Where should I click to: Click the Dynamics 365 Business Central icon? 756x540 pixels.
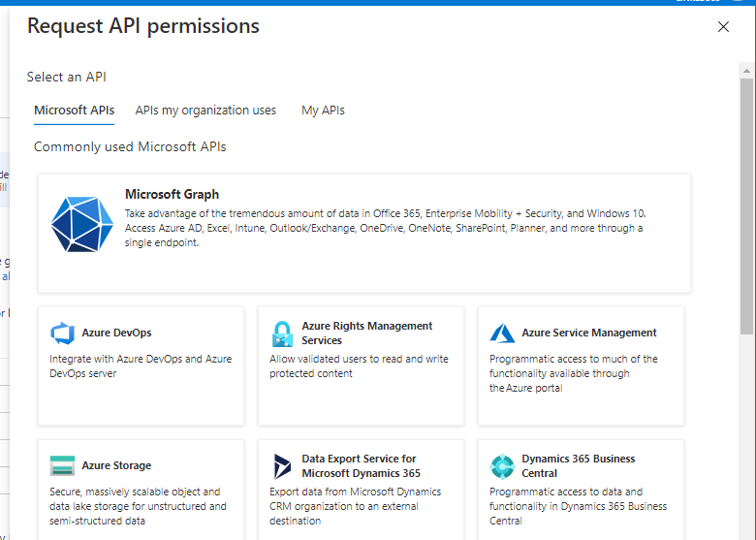pos(502,466)
